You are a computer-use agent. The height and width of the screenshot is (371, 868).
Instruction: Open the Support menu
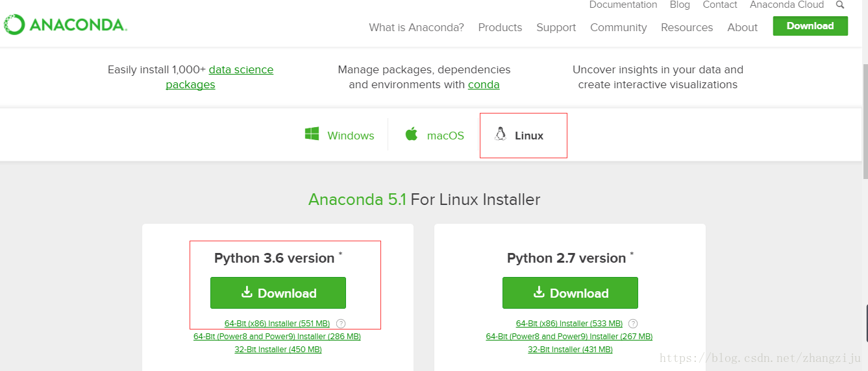click(556, 27)
